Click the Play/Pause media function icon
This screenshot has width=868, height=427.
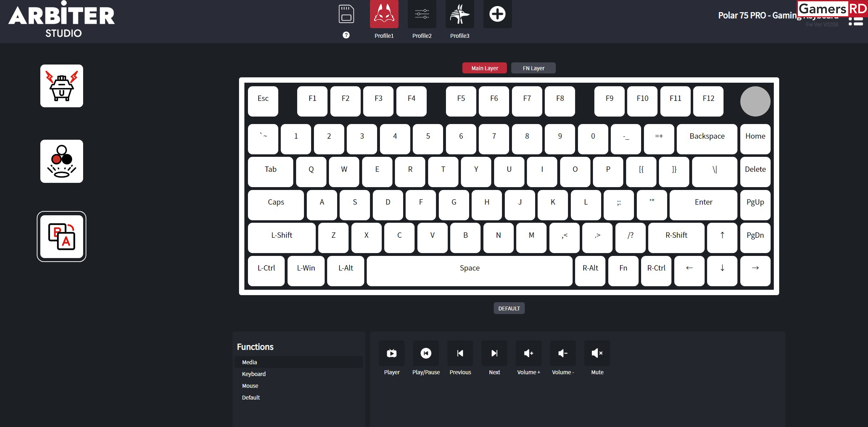426,353
